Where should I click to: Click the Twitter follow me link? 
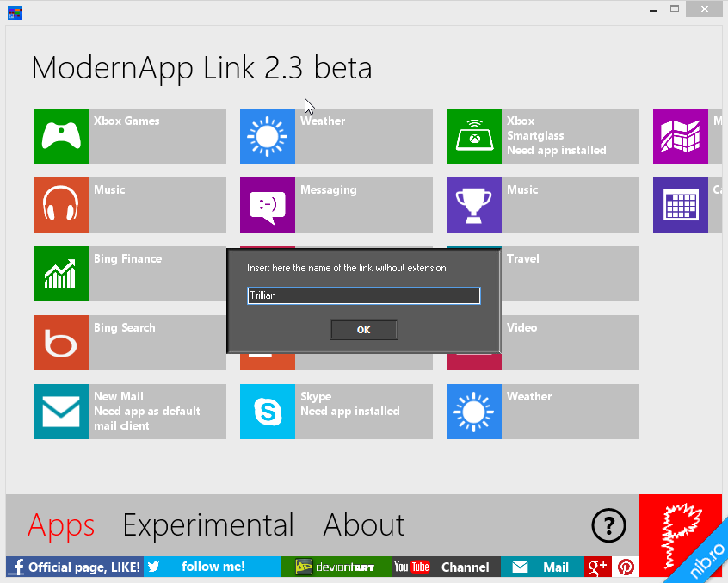click(213, 567)
